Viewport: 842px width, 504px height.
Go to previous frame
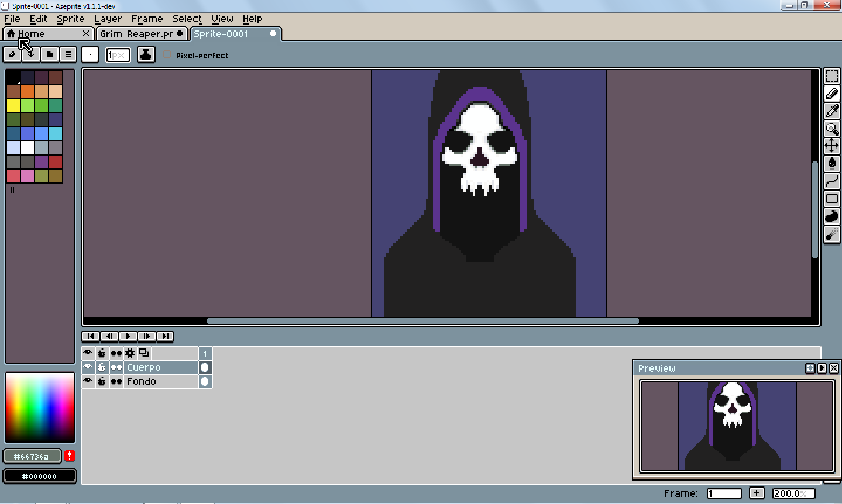click(x=109, y=336)
